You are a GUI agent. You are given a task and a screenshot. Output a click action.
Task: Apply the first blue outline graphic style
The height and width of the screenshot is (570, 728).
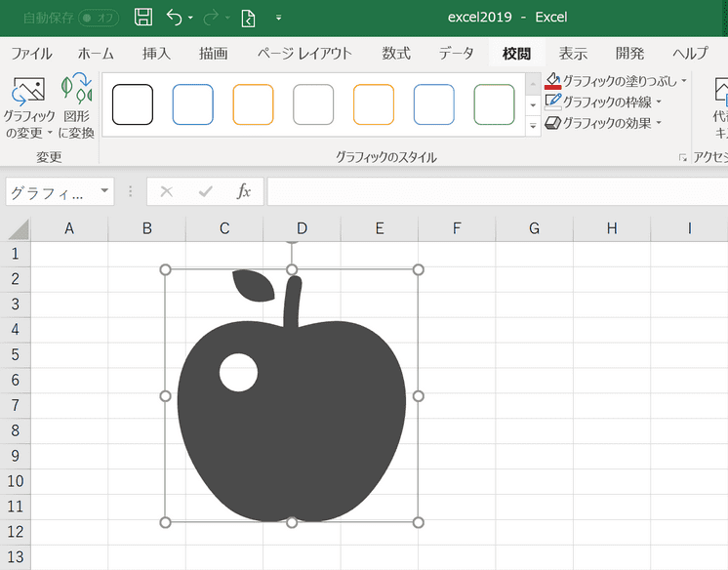coord(192,104)
